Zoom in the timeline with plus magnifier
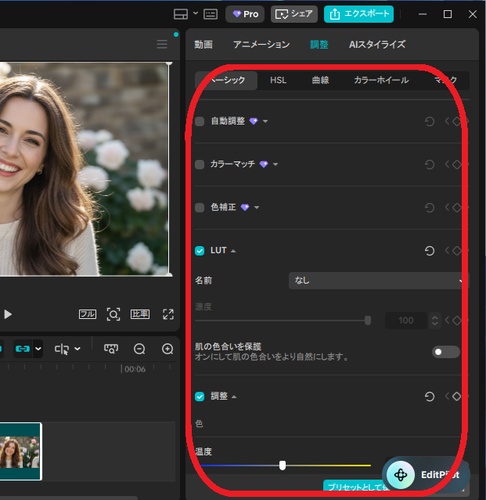The height and width of the screenshot is (500, 486). (x=167, y=349)
